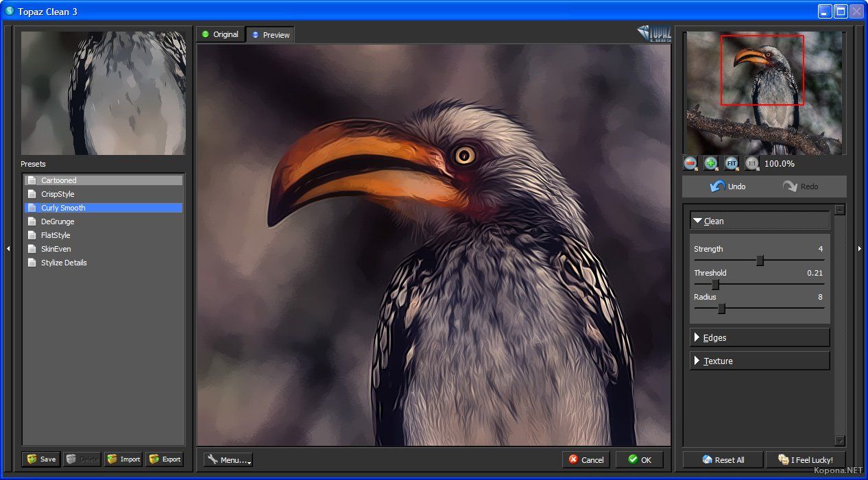Click the FlatStyle preset file icon
Screen dimensions: 868x480
click(x=32, y=235)
